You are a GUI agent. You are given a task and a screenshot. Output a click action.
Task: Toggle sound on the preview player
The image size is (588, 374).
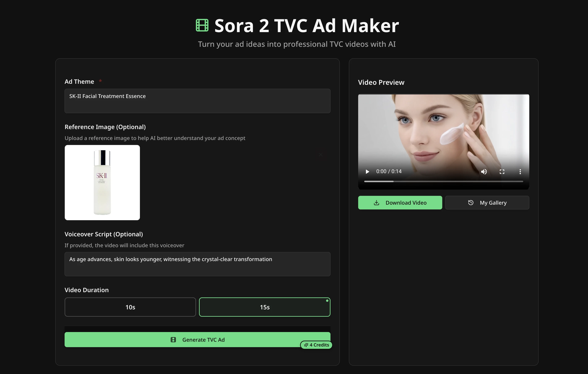coord(484,172)
